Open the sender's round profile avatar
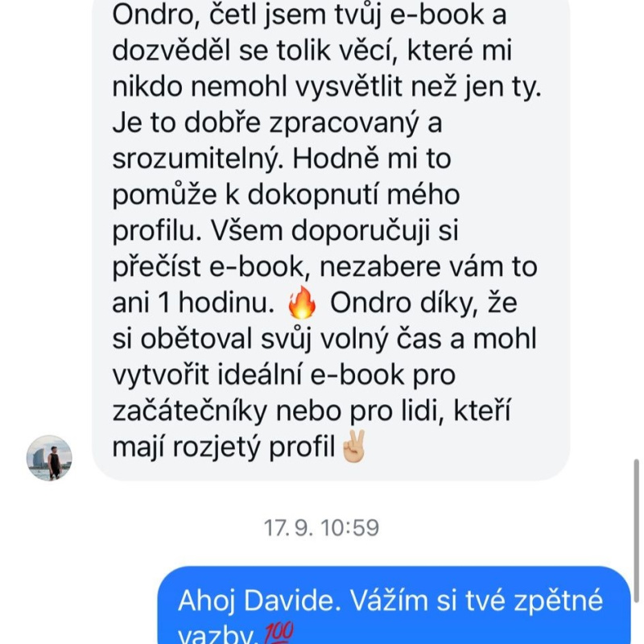This screenshot has width=644, height=644. point(49,457)
